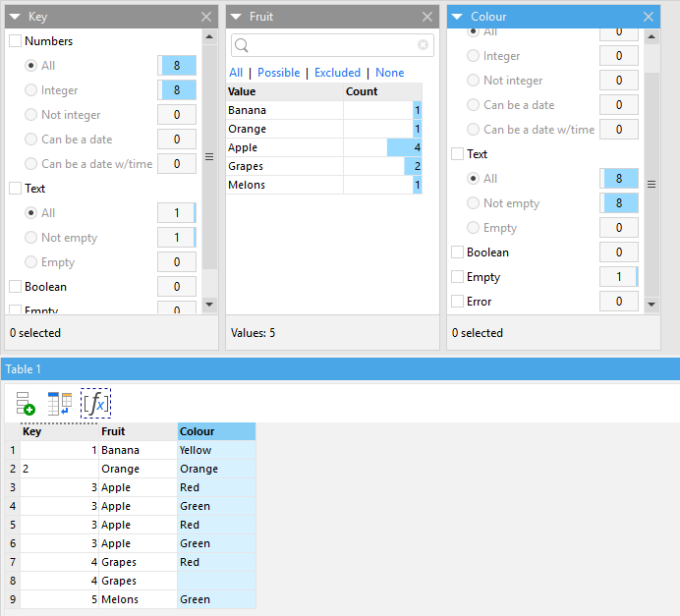
Task: Close the Colour panel
Action: click(x=648, y=17)
